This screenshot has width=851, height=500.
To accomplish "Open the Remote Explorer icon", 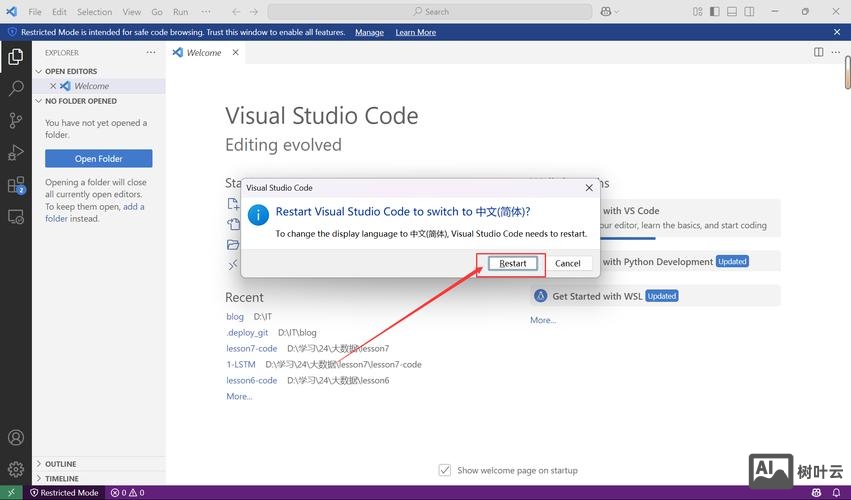I will click(x=15, y=217).
